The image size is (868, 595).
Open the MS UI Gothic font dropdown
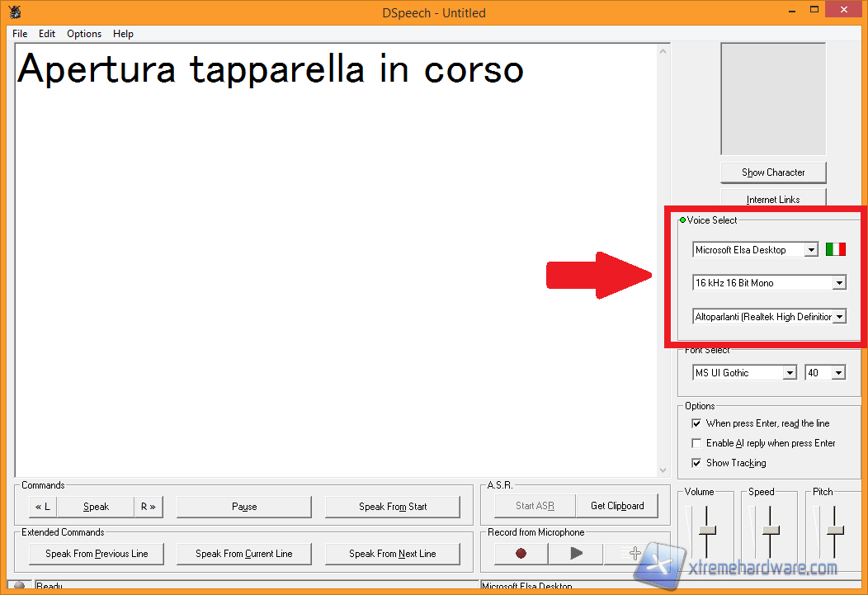point(790,373)
